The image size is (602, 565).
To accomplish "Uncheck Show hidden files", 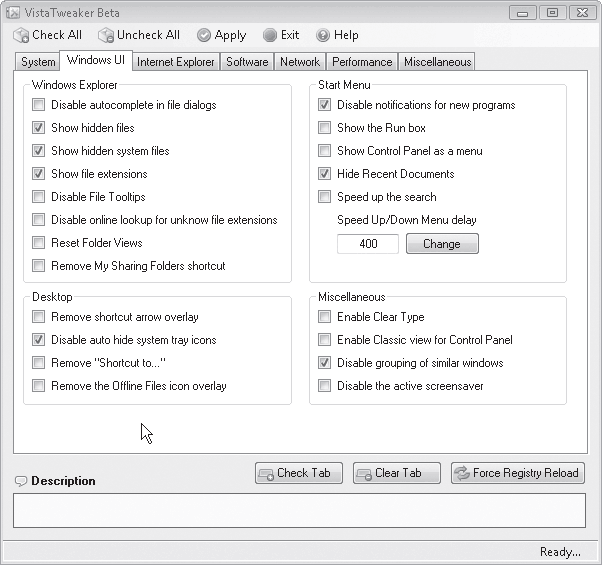I will (x=38, y=128).
